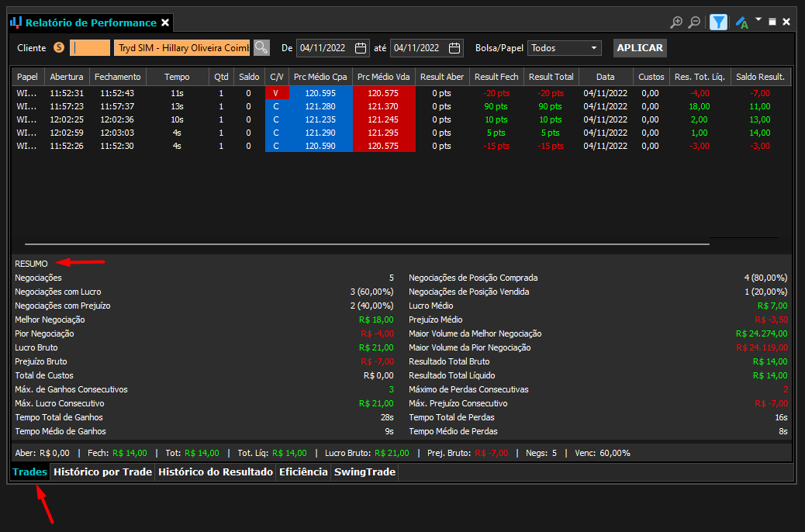The image size is (805, 532).
Task: Click the Lucro Bruto R$ 21,00 summary value
Action: 376,347
